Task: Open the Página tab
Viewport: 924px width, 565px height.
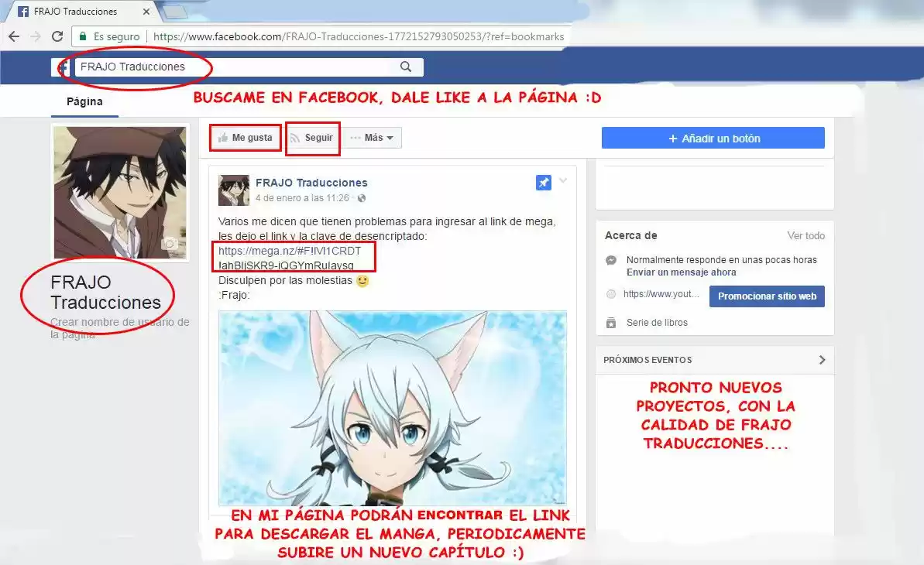Action: tap(84, 101)
